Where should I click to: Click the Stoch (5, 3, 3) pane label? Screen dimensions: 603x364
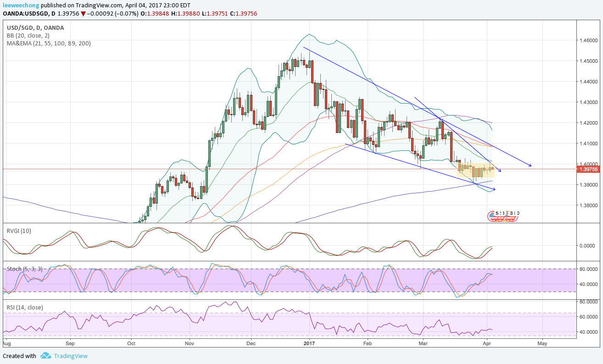click(24, 269)
